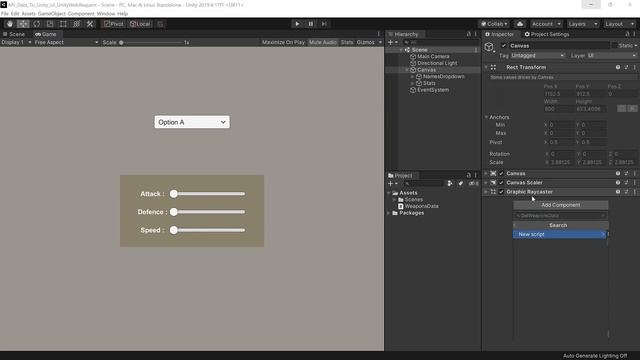Screen dimensions: 640x360
Task: Click the Hierarchy panel lock icon
Action: [469, 34]
